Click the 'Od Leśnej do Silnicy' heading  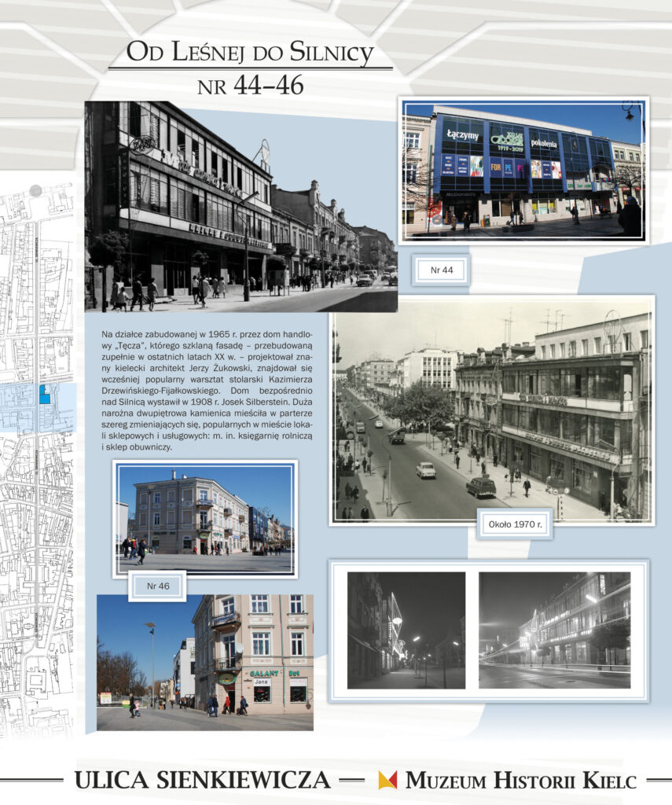tap(250, 53)
